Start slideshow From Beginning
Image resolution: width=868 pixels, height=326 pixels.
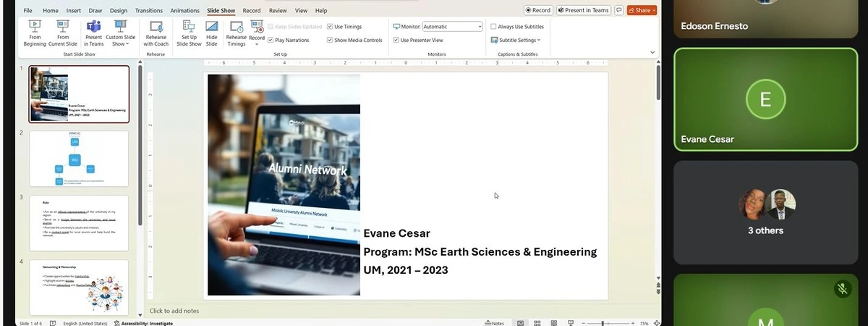pyautogui.click(x=34, y=33)
